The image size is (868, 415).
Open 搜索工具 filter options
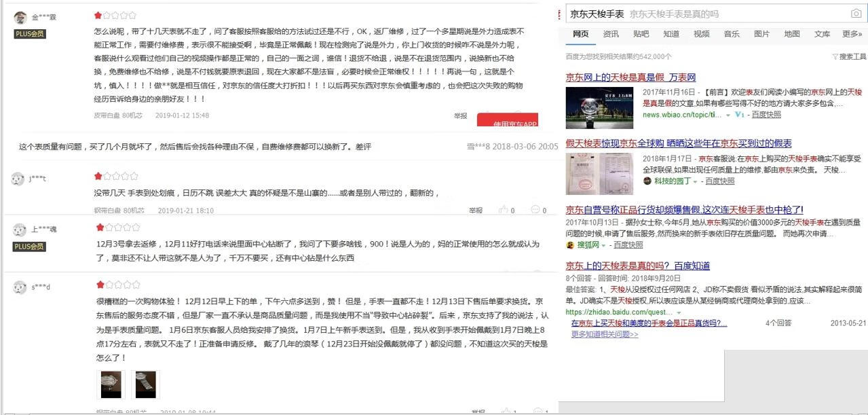coord(850,56)
